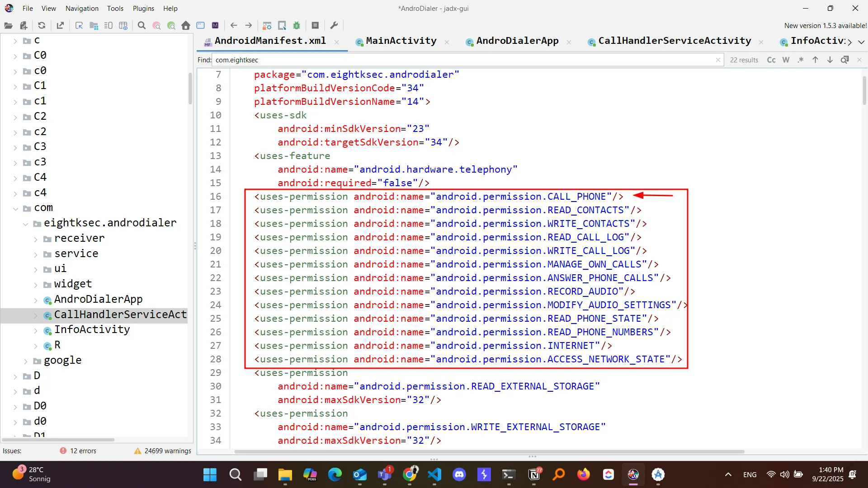Jump to next find result arrow
This screenshot has width=868, height=488.
[830, 60]
